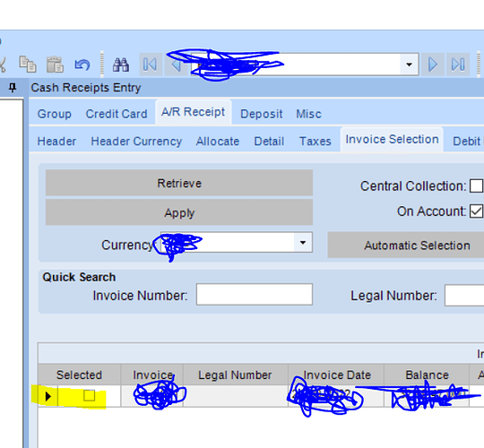
Task: Click the Legal Number quick search field
Action: 464,296
